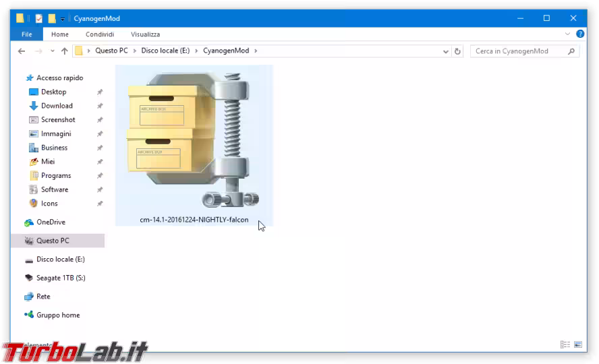The image size is (599, 364).
Task: Open the Condividi ribbon tab
Action: point(100,34)
